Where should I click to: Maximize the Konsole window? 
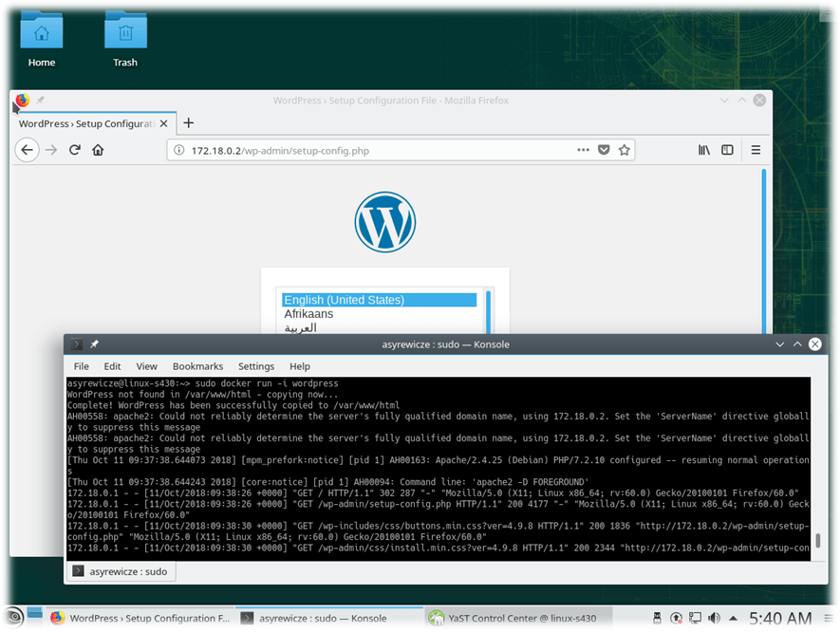point(797,344)
